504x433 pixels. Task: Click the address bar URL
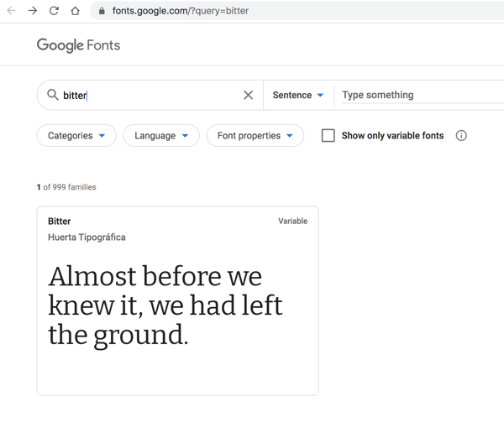tap(181, 11)
